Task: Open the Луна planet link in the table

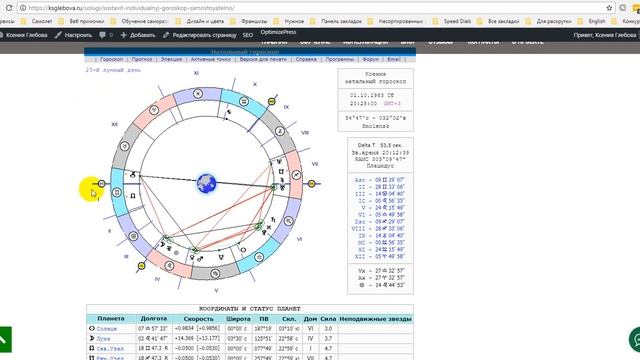Action: click(103, 338)
